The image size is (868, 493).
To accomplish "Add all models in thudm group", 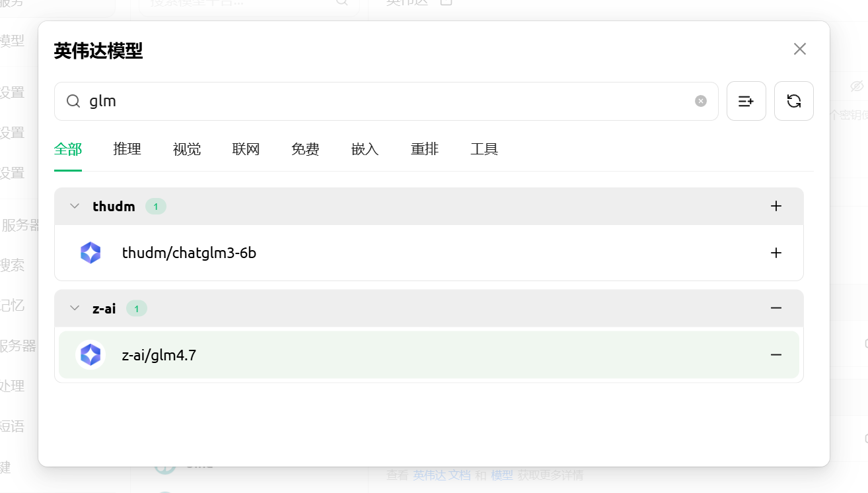I will click(776, 207).
